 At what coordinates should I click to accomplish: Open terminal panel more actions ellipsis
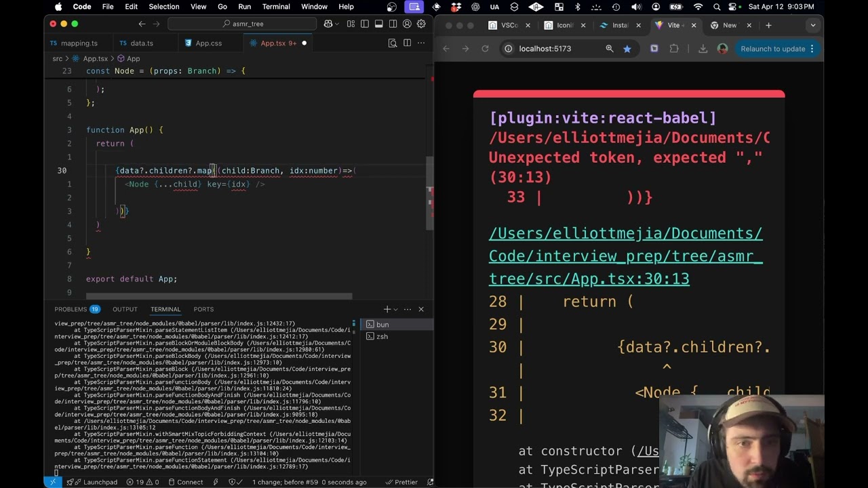click(409, 309)
